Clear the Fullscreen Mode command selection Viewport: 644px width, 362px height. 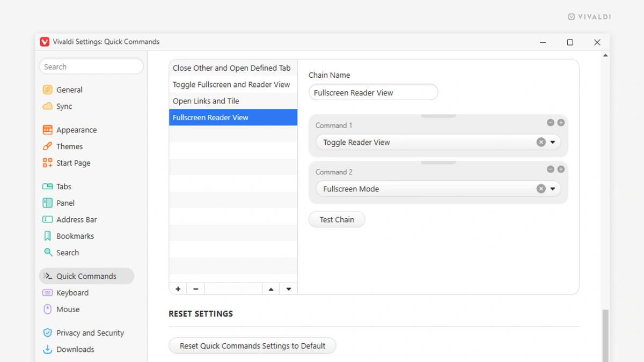click(541, 188)
